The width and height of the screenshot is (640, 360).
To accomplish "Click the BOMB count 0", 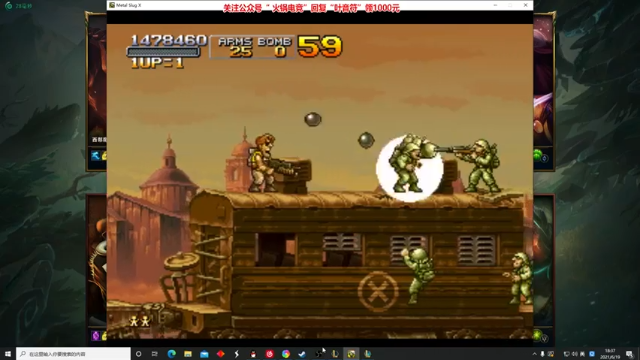I will click(280, 52).
